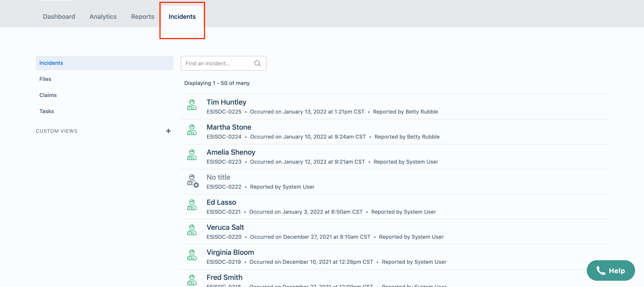Screen dimensions: 644x287
Task: Click 'Reported by System User' on Veruca Salt row
Action: click(x=411, y=237)
